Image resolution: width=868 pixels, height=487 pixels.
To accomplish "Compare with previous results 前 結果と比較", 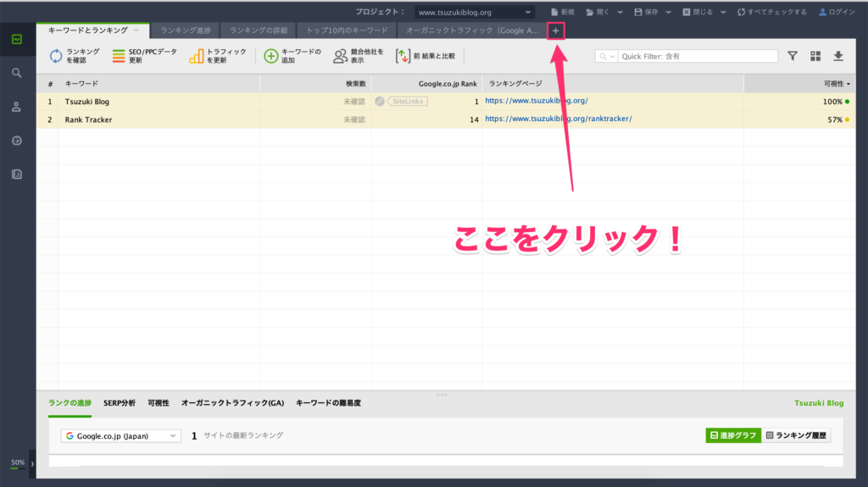I will [426, 56].
